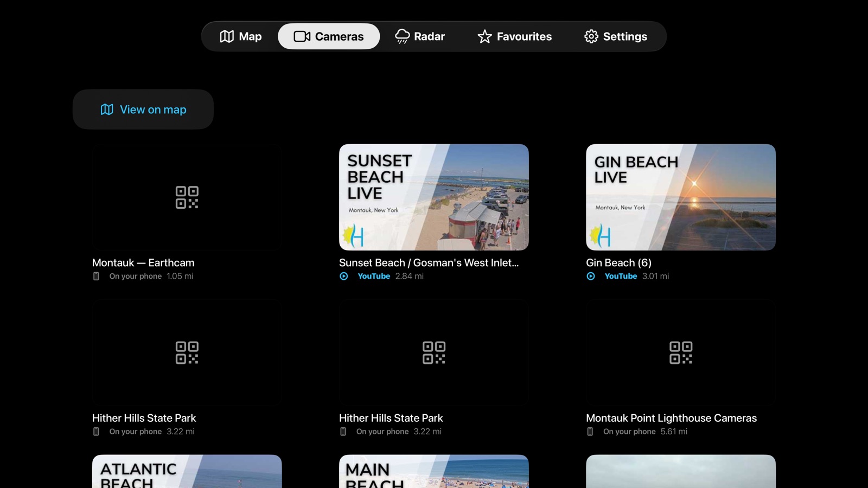The image size is (868, 488).
Task: Open the Map tab
Action: (x=241, y=36)
